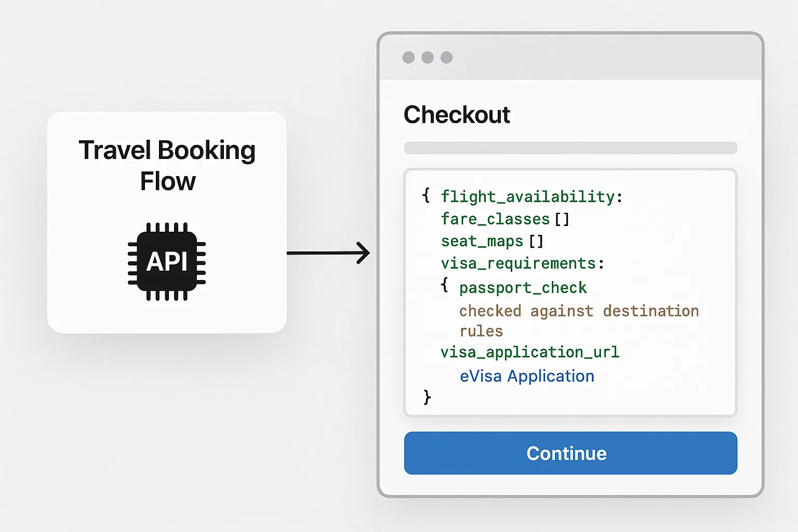The image size is (798, 532).
Task: Select the fare_classes line
Action: click(x=505, y=219)
